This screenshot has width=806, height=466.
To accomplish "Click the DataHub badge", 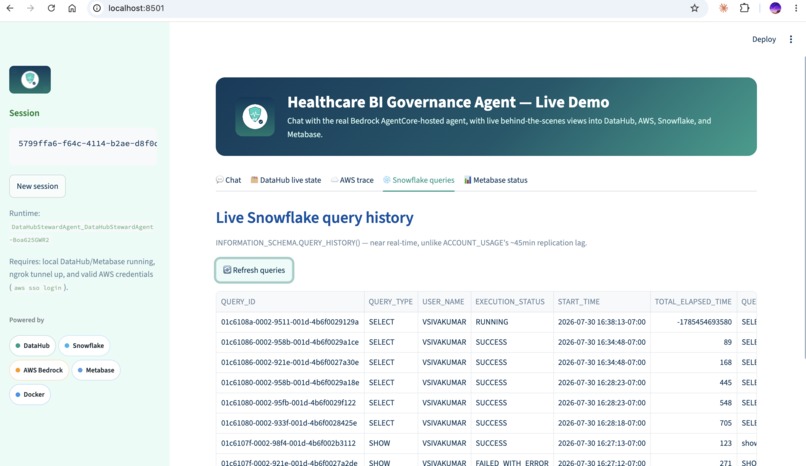I will pyautogui.click(x=32, y=346).
